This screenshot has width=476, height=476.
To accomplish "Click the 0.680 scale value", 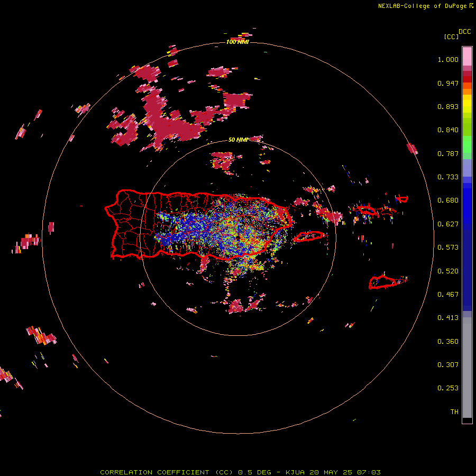I will tap(448, 200).
